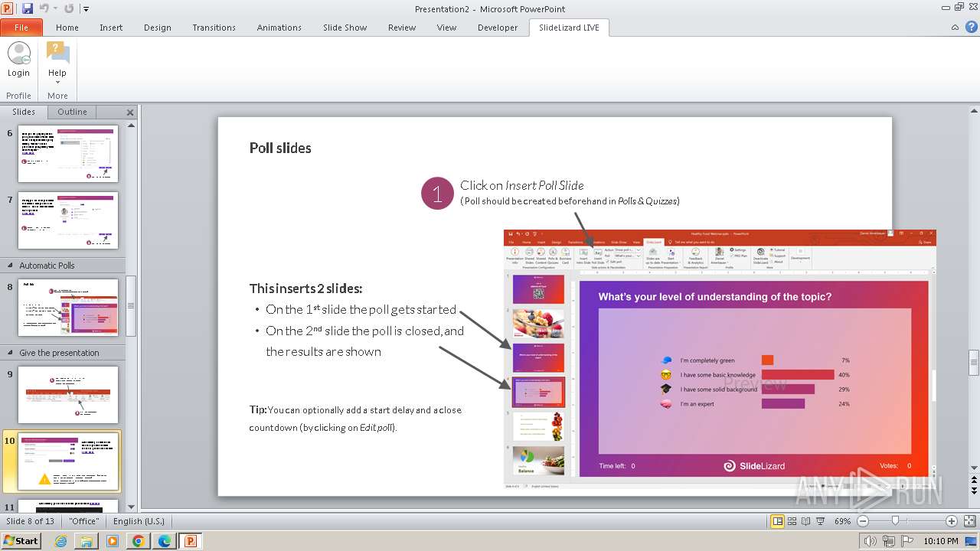Image resolution: width=980 pixels, height=551 pixels.
Task: Go to Next Slide button
Action: click(974, 490)
